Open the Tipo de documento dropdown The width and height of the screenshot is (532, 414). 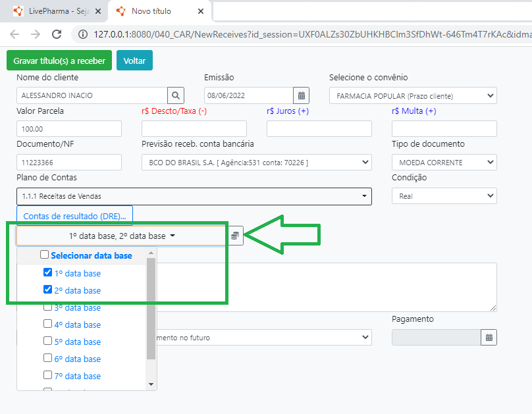[x=444, y=162]
